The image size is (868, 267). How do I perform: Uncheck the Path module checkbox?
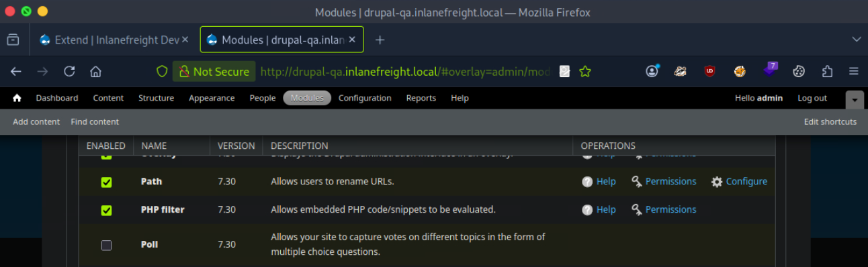(x=106, y=182)
